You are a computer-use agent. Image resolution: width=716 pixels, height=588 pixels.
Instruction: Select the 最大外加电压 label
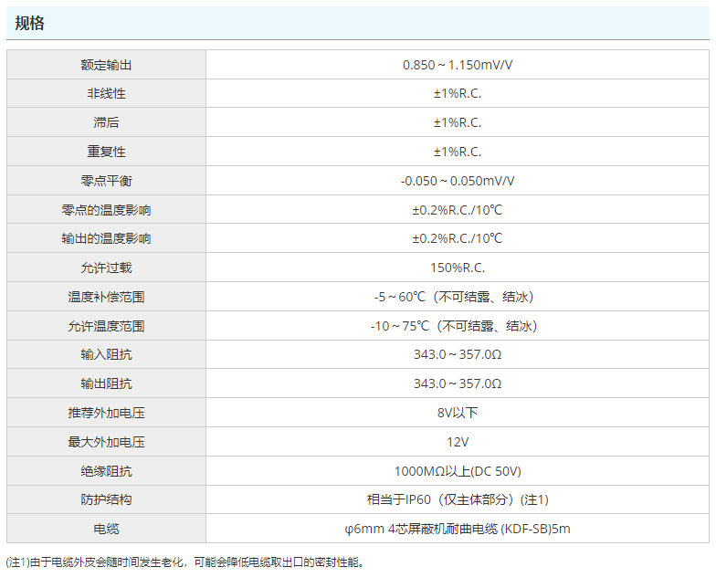click(x=106, y=442)
